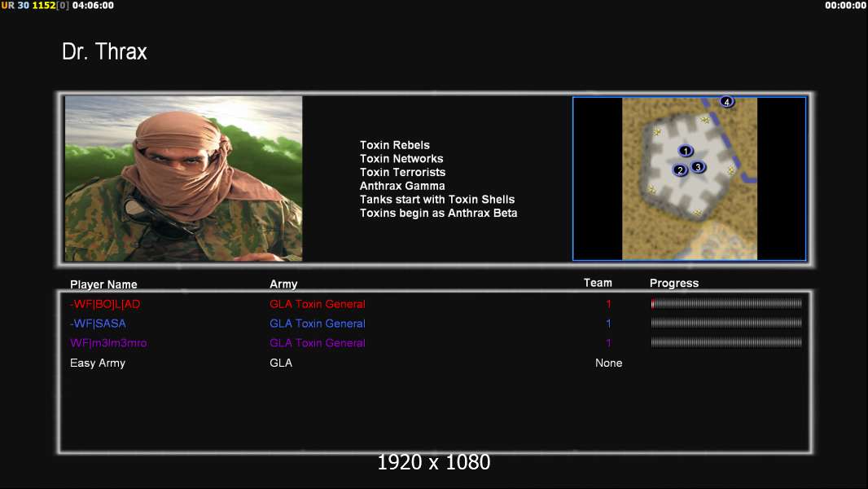
Task: Click the 'Army' column header
Action: tap(283, 284)
